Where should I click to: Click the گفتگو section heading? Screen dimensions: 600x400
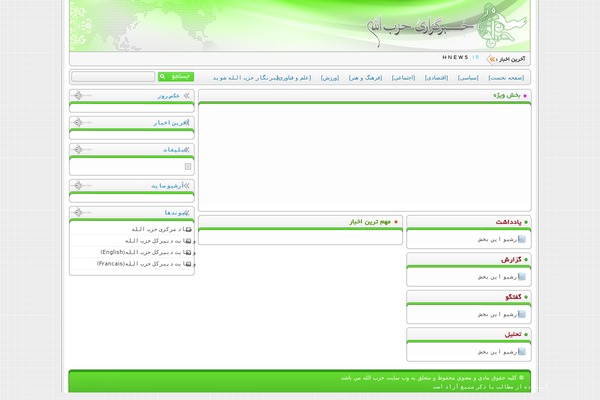pyautogui.click(x=513, y=297)
